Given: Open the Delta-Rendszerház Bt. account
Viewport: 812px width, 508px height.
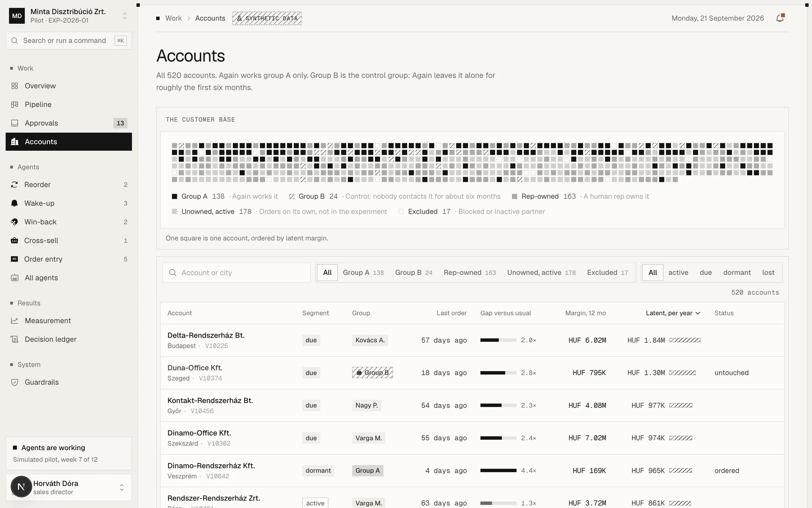Looking at the screenshot, I should (206, 335).
